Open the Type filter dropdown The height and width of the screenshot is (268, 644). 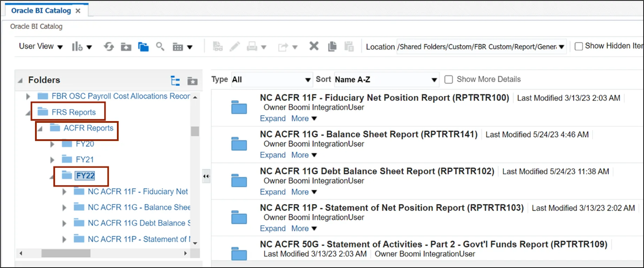pos(271,80)
